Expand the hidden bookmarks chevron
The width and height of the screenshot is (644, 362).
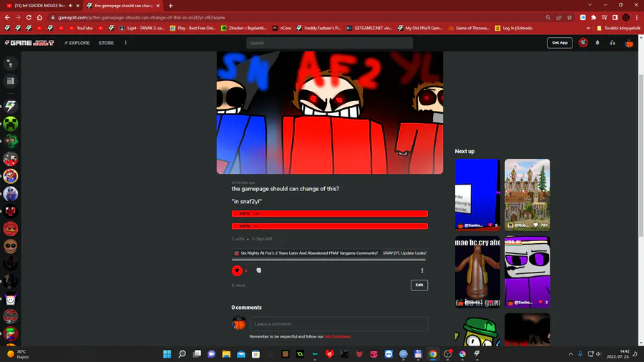(588, 28)
